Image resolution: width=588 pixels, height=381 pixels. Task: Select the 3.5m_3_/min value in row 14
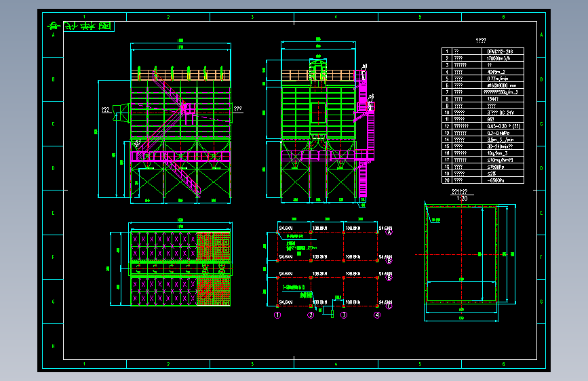tap(501, 140)
